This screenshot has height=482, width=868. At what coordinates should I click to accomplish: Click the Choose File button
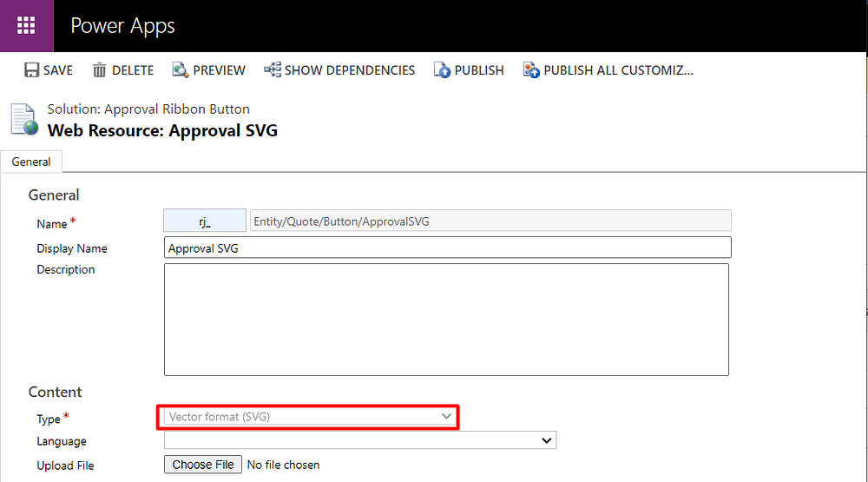tap(203, 465)
